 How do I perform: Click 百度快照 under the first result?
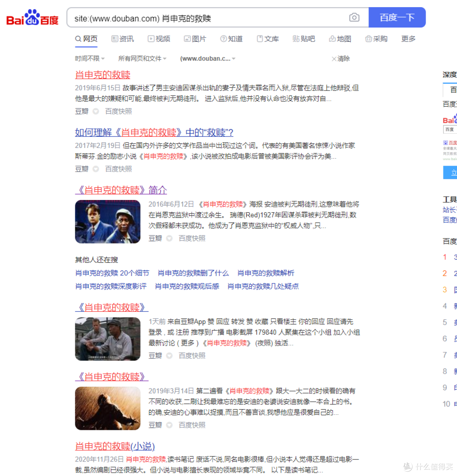[118, 112]
